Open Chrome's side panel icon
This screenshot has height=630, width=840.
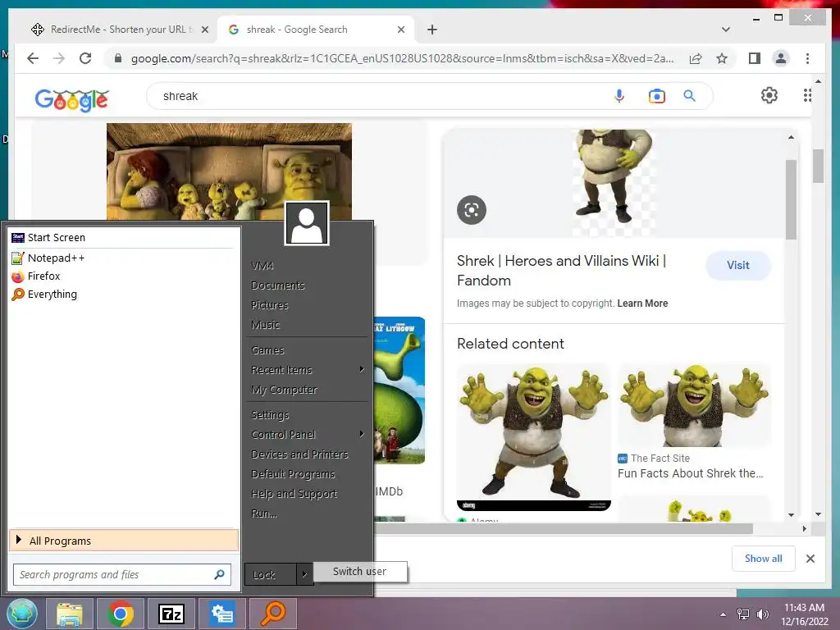point(755,58)
